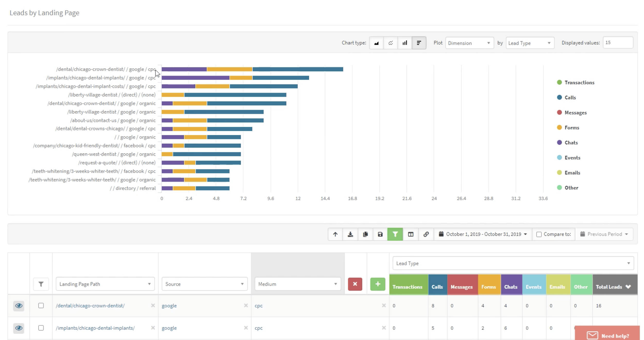Viewport: 644px width, 340px height.
Task: Click the add filter plus button
Action: (x=377, y=284)
